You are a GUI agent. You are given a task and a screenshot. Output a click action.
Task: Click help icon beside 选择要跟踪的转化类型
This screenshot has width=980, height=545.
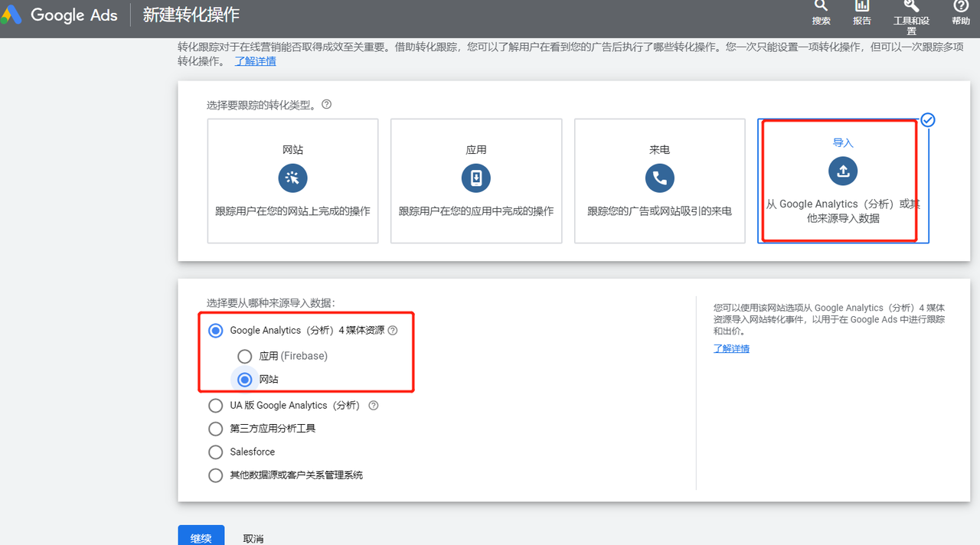(326, 105)
